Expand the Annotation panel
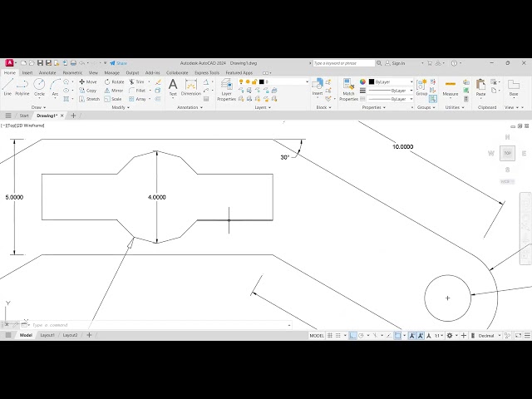The height and width of the screenshot is (399, 532). pyautogui.click(x=190, y=107)
